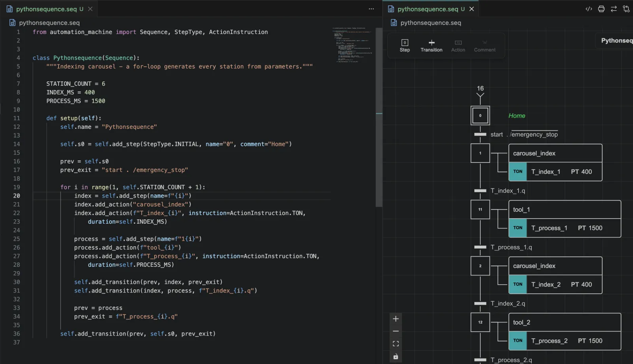Screen dimensions: 633x364
Task: Click the fit view icon in diagram controls
Action: (x=396, y=344)
